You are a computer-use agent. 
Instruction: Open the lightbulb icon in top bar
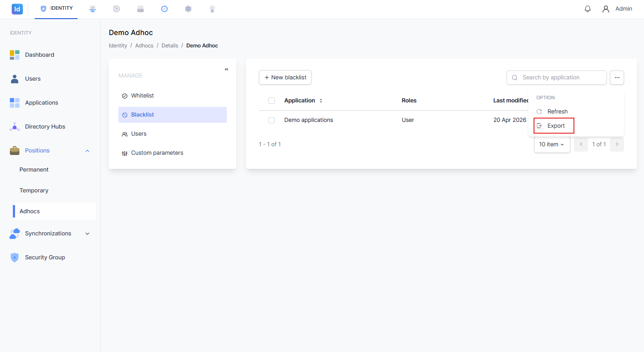coord(212,9)
